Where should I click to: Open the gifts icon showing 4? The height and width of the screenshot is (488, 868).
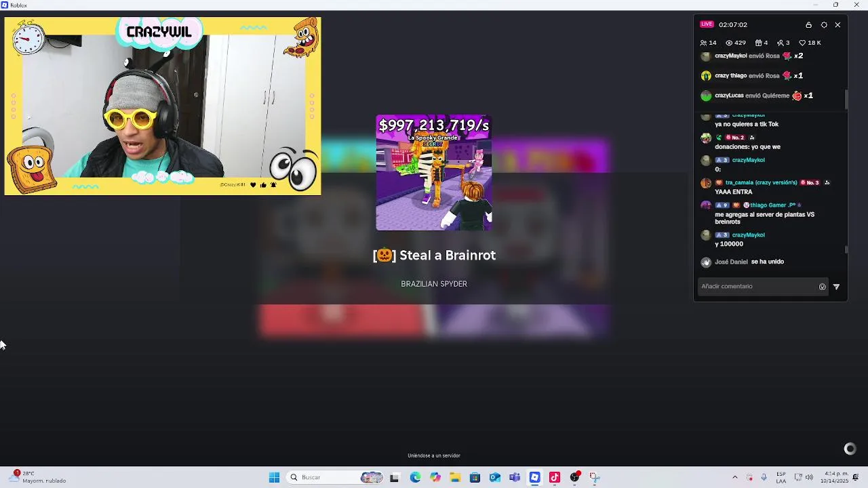click(x=758, y=43)
